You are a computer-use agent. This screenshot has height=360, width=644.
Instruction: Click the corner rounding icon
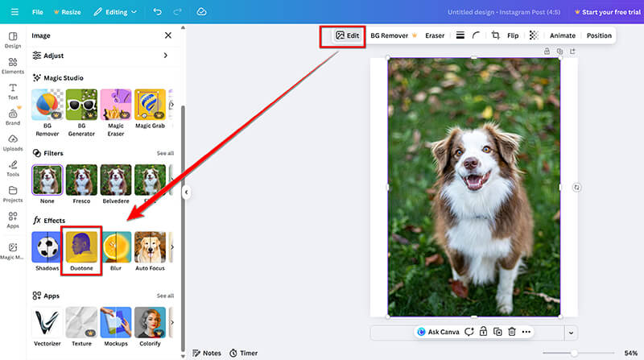point(476,35)
